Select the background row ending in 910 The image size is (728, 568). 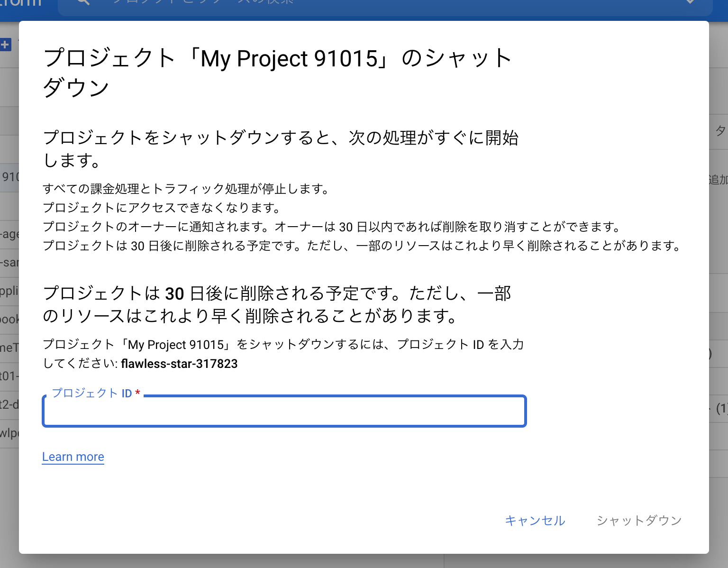[x=10, y=175]
